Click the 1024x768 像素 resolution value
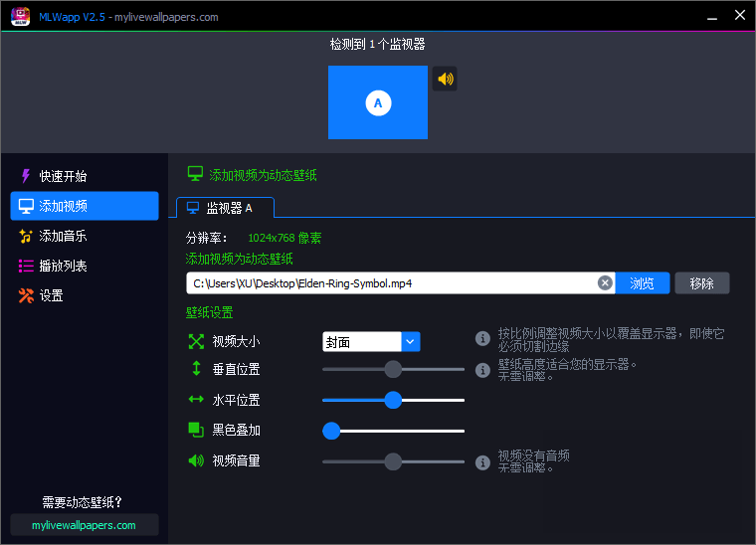Image resolution: width=756 pixels, height=545 pixels. tap(284, 238)
